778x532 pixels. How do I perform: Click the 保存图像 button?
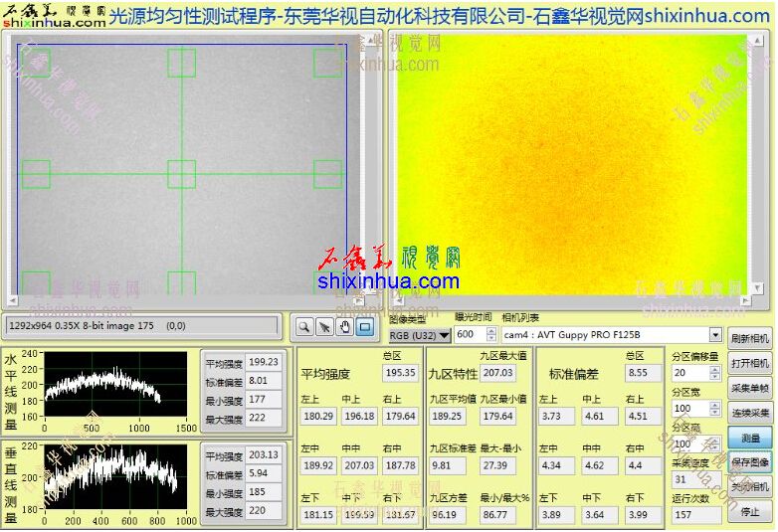point(749,462)
